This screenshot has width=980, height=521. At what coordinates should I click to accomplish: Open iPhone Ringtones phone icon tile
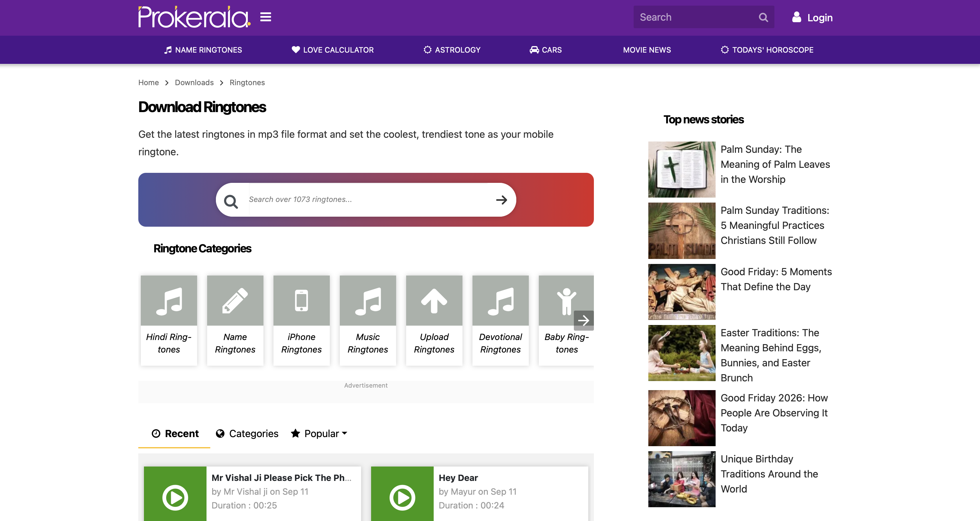coord(301,301)
